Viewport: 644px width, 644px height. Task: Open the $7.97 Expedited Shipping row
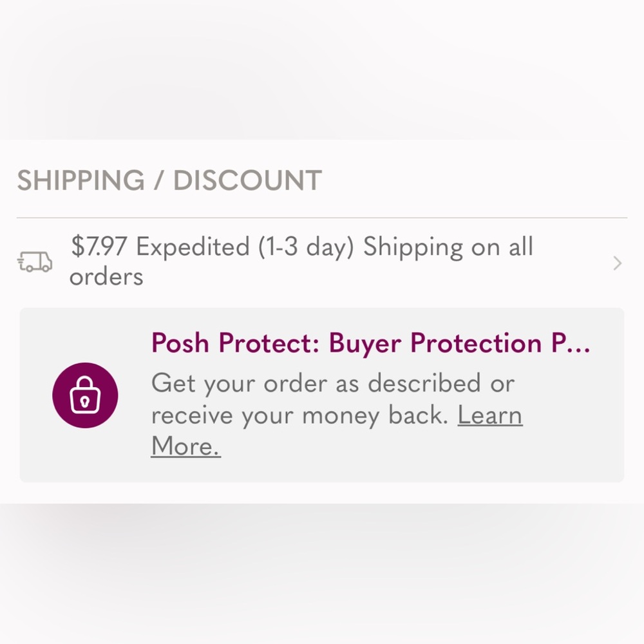pyautogui.click(x=321, y=261)
